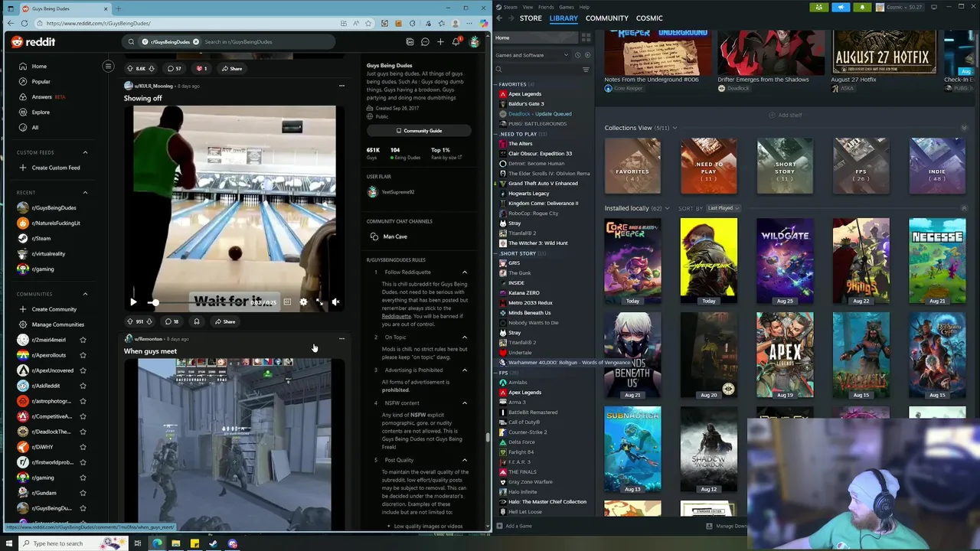
Task: Collapse the Communities section
Action: tap(85, 294)
